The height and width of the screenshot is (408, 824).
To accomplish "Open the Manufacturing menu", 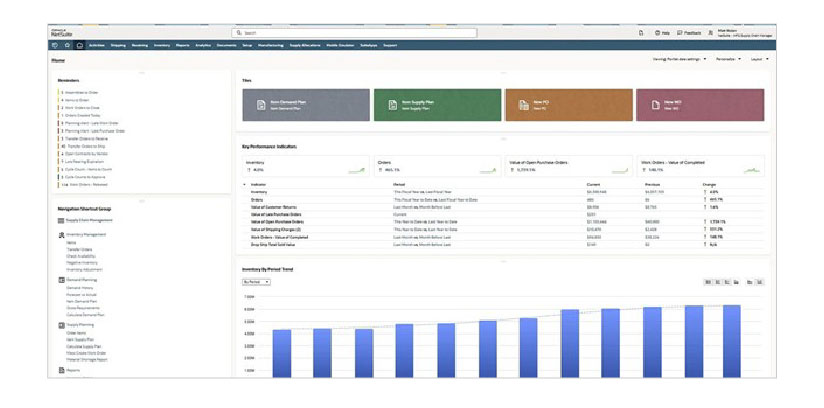I will [271, 45].
